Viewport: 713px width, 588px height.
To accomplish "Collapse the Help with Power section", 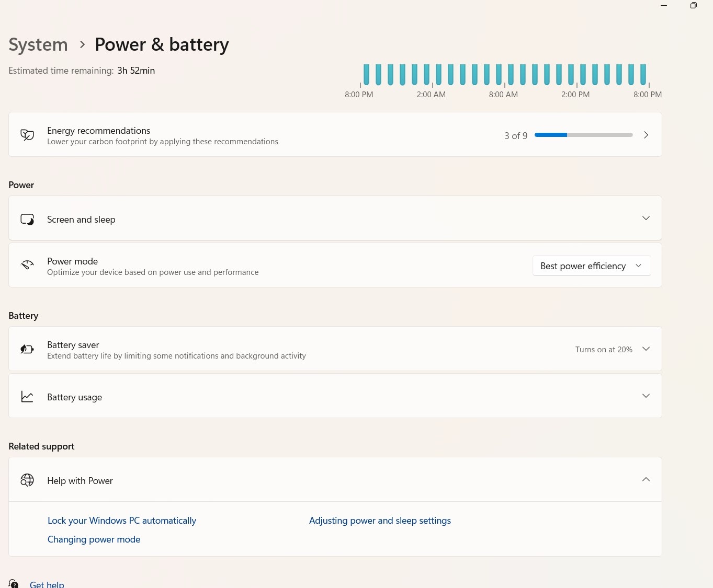I will click(646, 479).
